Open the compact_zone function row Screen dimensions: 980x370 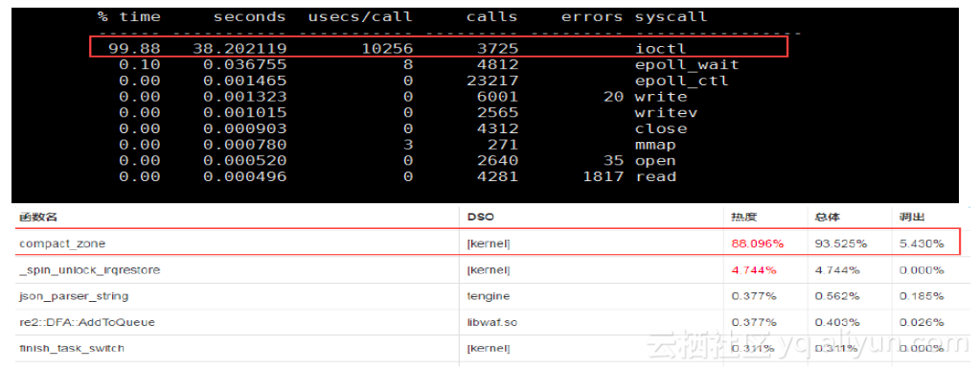[x=489, y=243]
